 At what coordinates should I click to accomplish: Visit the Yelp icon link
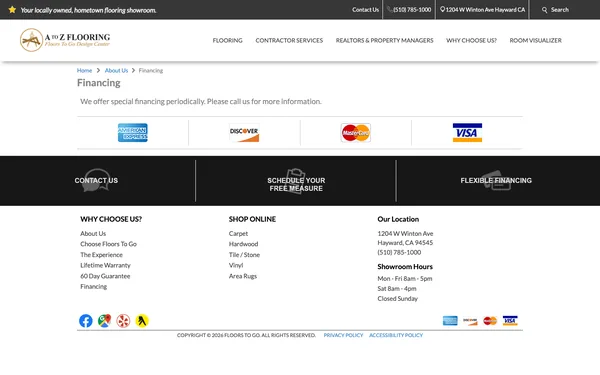(123, 321)
